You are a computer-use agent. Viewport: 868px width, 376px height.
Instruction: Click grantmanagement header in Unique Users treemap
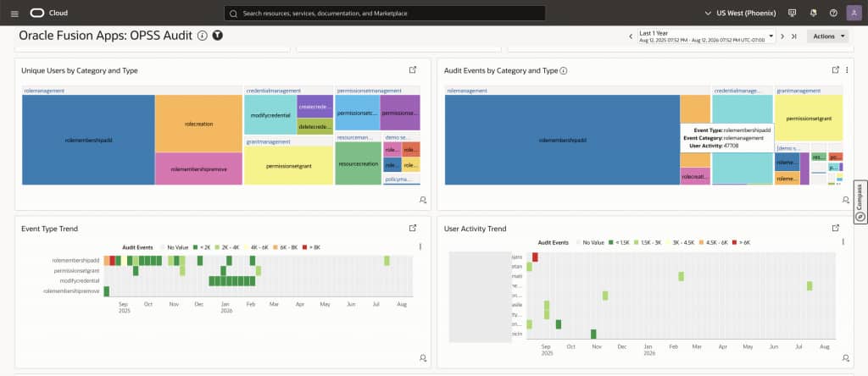coord(268,141)
